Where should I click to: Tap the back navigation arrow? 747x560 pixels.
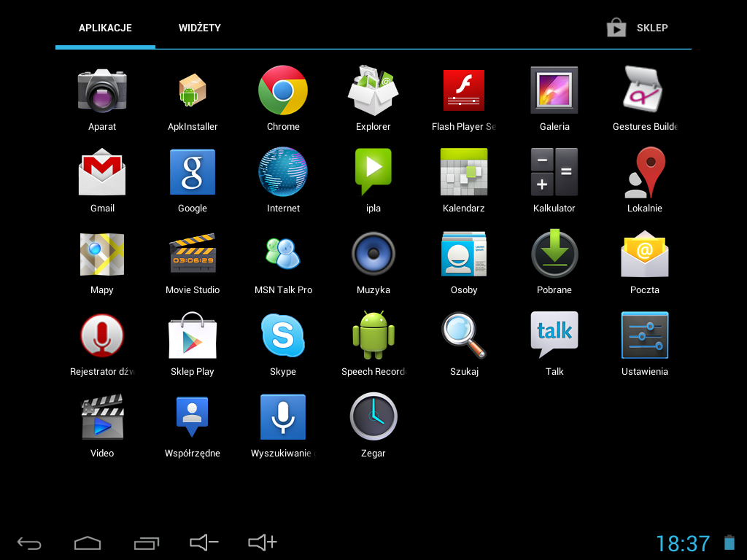[29, 542]
